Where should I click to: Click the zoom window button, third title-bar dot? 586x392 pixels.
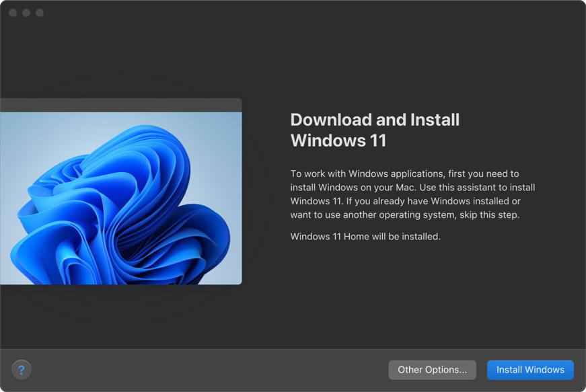[x=40, y=13]
